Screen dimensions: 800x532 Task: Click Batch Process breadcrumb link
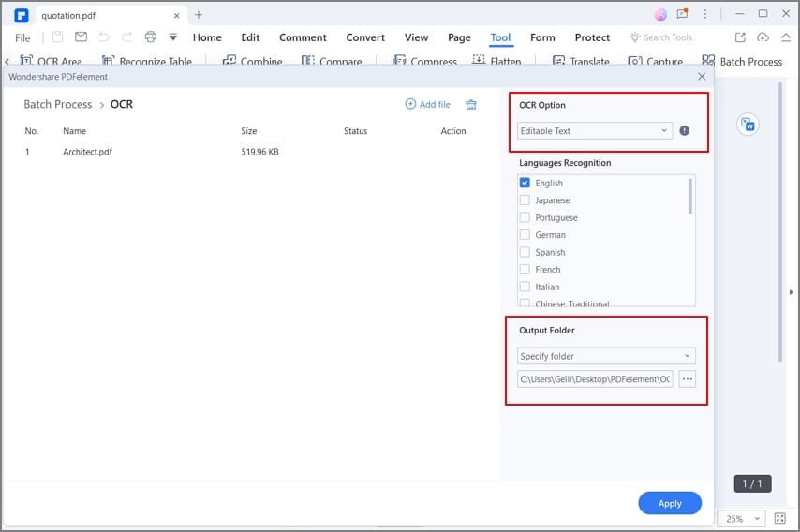58,104
